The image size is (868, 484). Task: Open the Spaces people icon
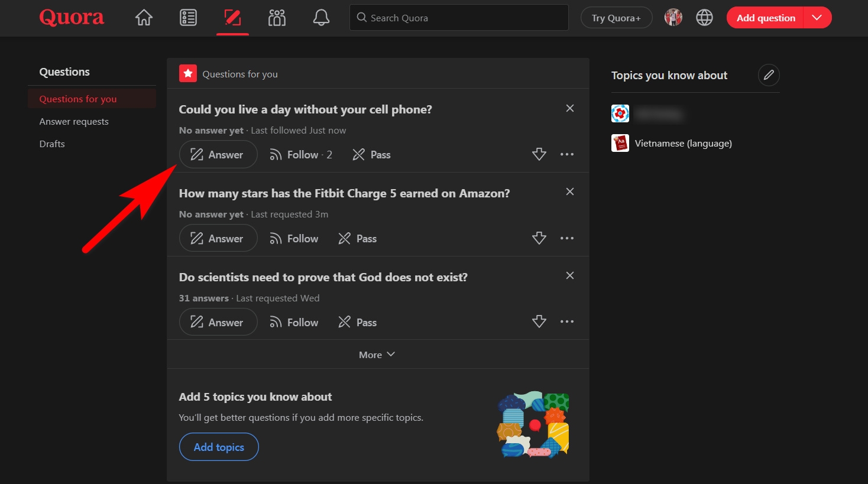(x=277, y=18)
